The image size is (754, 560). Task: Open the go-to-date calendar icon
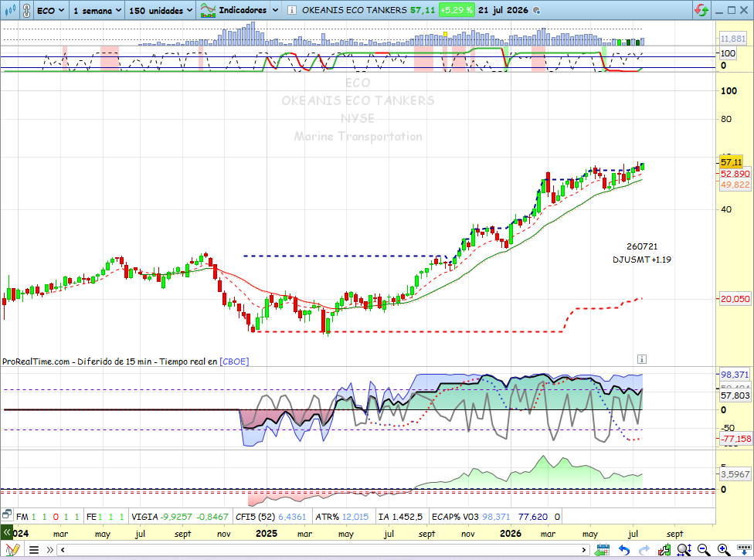602,549
